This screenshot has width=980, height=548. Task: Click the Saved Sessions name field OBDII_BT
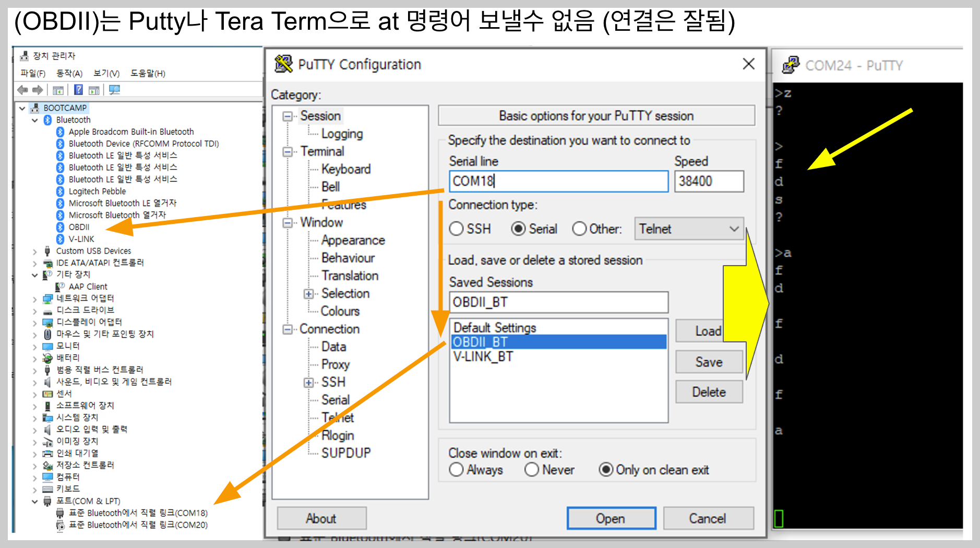559,302
